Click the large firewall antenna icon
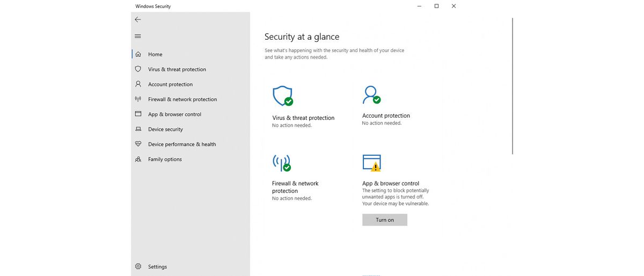This screenshot has height=276, width=644. pos(282,163)
